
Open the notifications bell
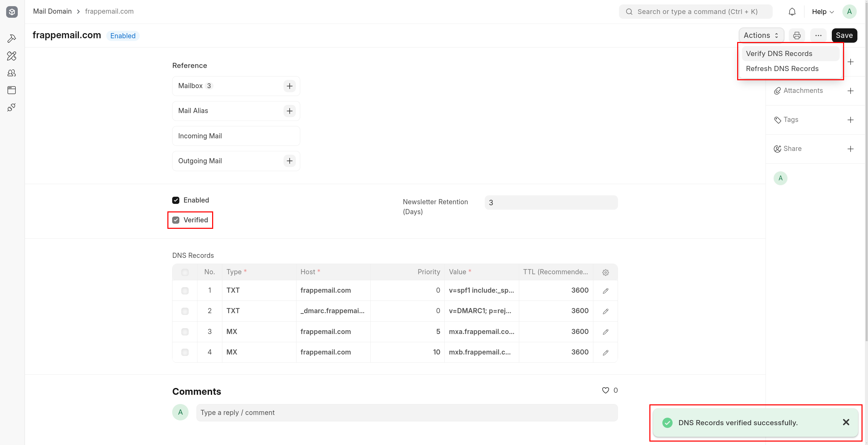click(x=792, y=12)
